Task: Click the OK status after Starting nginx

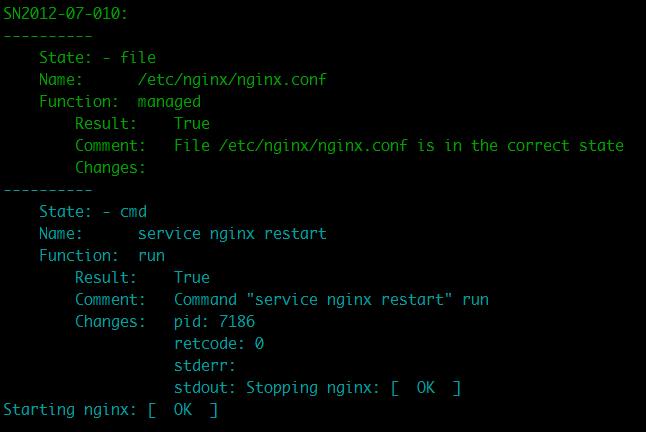Action: coord(183,410)
